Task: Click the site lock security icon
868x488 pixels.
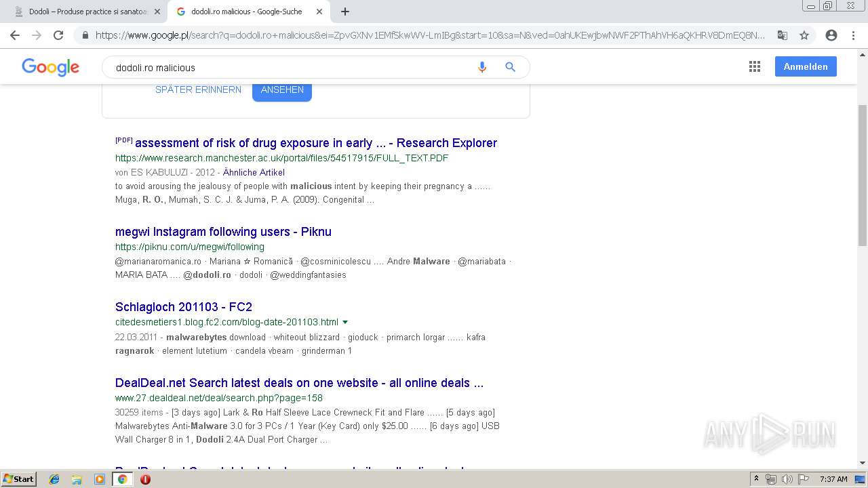Action: 85,35
